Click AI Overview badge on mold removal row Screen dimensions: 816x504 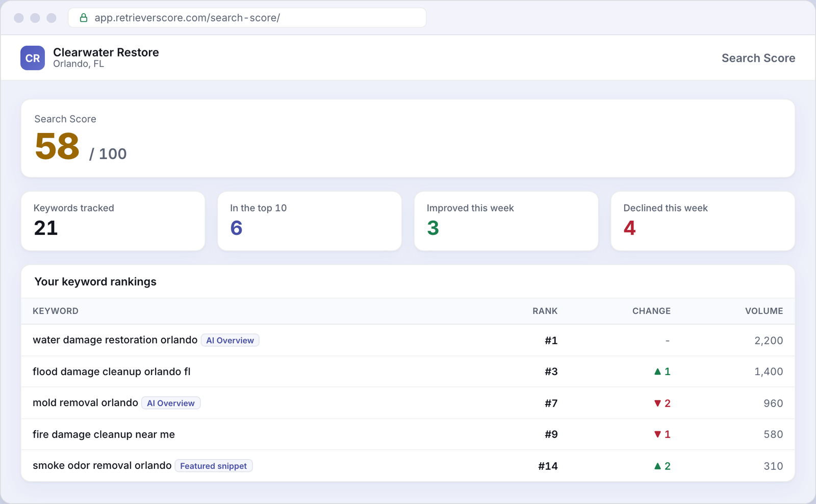pos(171,403)
